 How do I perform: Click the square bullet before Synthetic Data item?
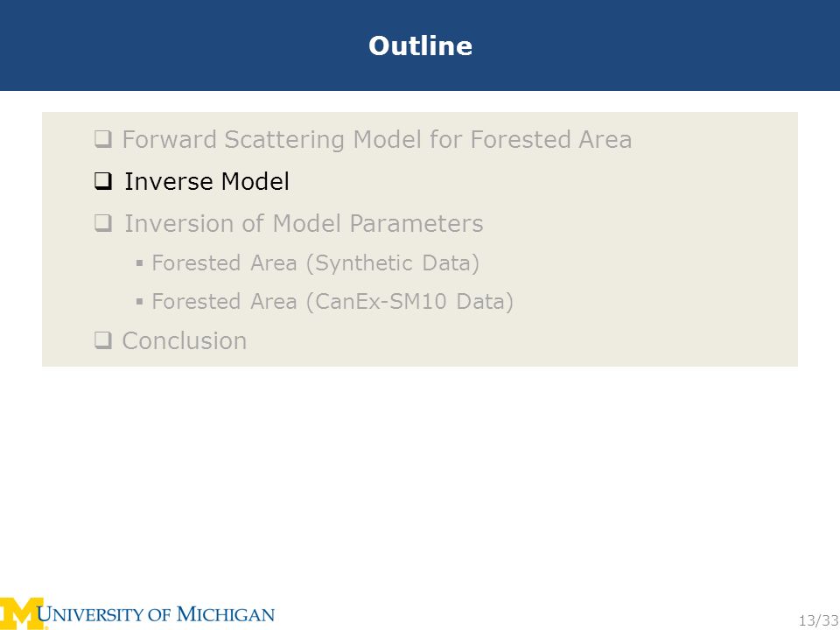coord(139,263)
